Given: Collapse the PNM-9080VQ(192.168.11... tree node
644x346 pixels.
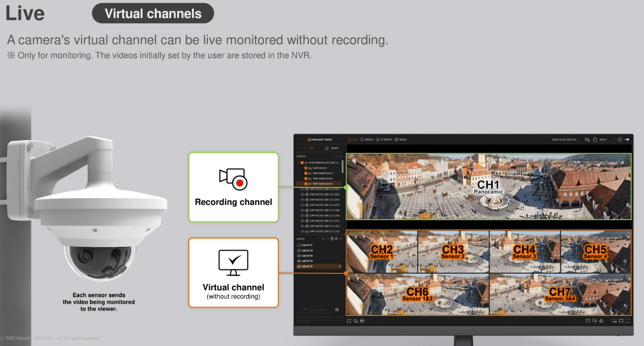Looking at the screenshot, I should [x=298, y=163].
